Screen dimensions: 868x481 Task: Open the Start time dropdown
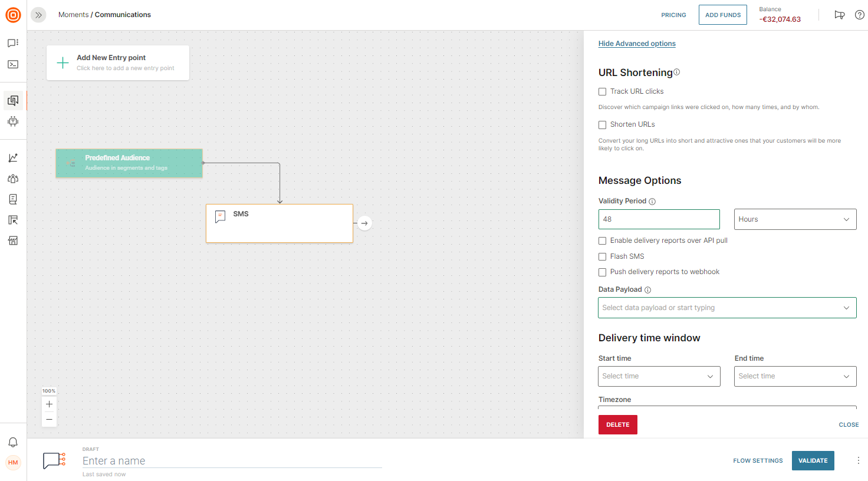pyautogui.click(x=659, y=376)
